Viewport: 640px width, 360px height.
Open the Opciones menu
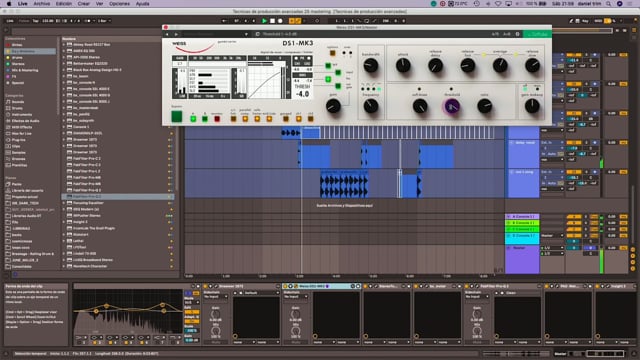point(119,4)
